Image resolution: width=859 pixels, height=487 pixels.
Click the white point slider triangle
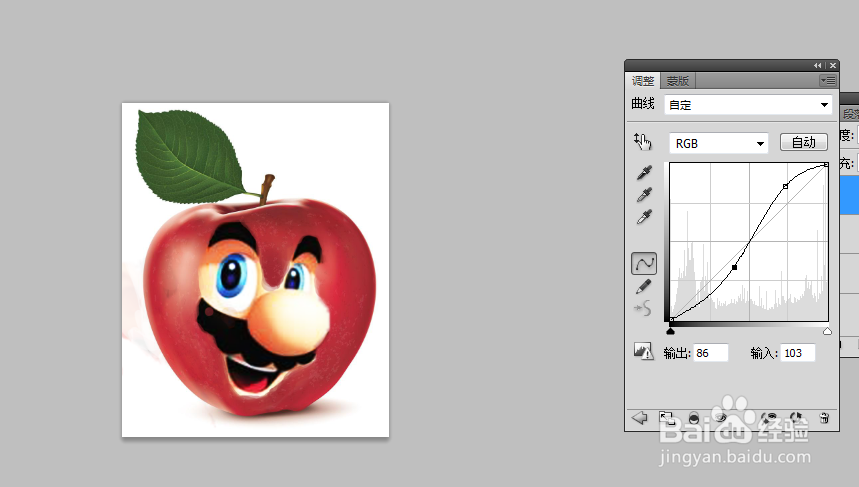(x=827, y=331)
